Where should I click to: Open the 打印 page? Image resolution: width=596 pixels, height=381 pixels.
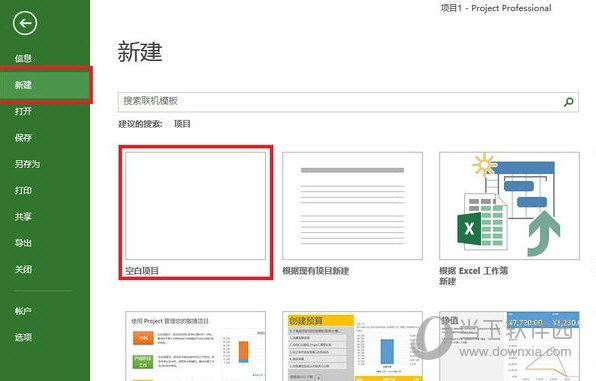(x=23, y=190)
